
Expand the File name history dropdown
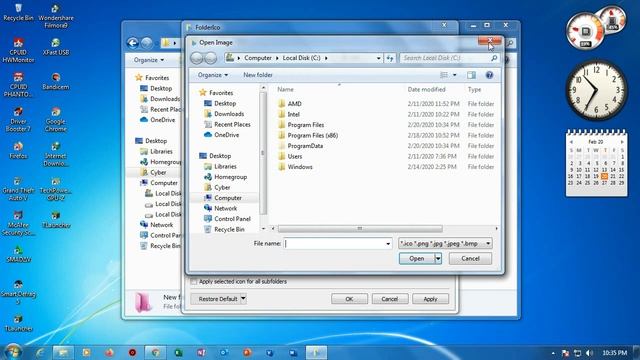click(x=388, y=244)
